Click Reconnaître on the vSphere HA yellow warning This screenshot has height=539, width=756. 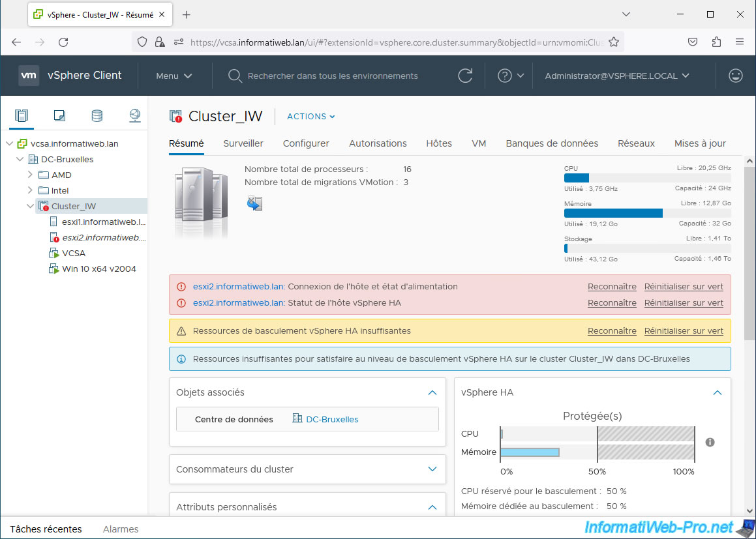(x=612, y=331)
